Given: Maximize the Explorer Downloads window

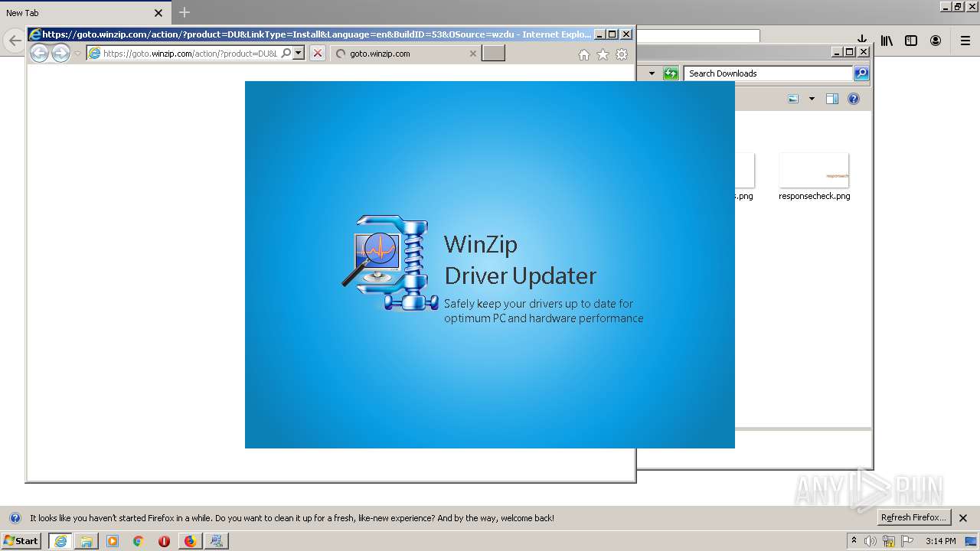Looking at the screenshot, I should tap(850, 51).
